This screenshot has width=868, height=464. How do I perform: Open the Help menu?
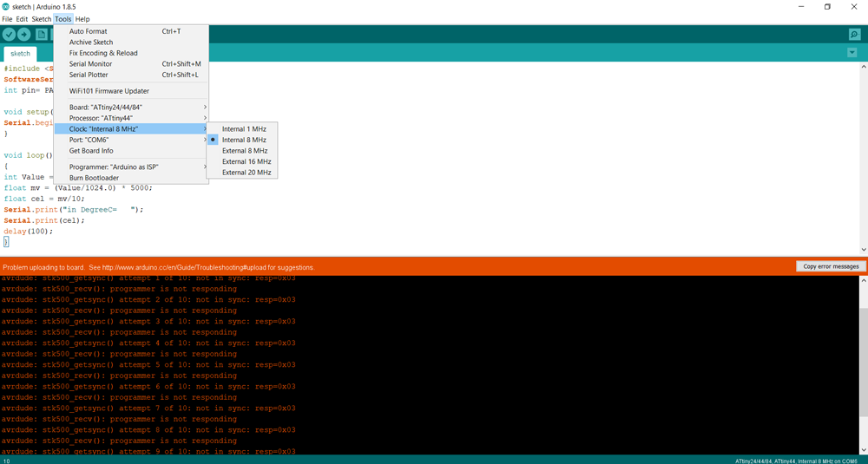pos(82,19)
